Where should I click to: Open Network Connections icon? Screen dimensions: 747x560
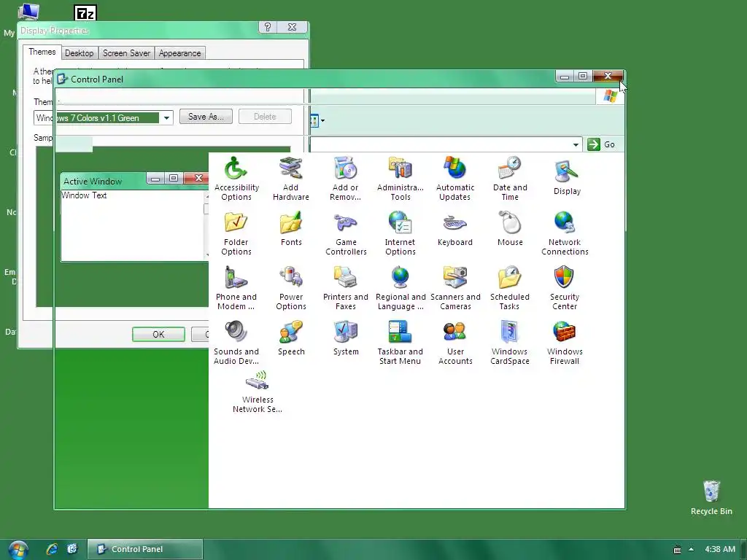pos(565,234)
